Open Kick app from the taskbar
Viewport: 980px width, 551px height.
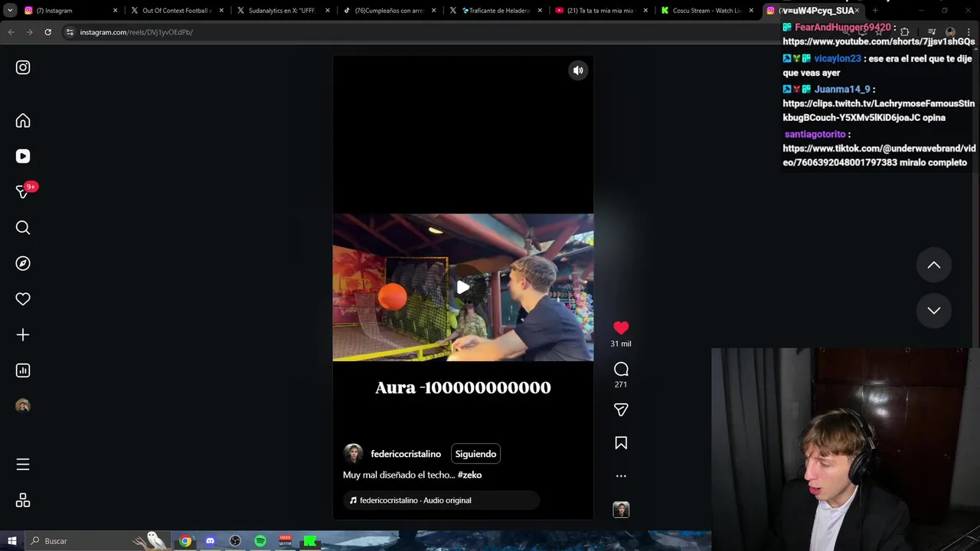[x=310, y=541]
